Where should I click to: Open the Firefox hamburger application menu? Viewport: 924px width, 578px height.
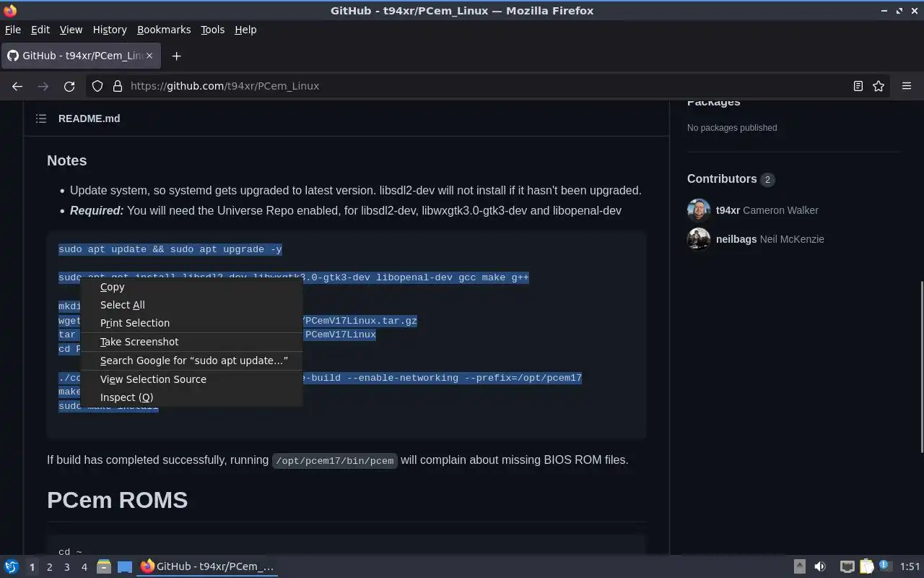tap(907, 86)
